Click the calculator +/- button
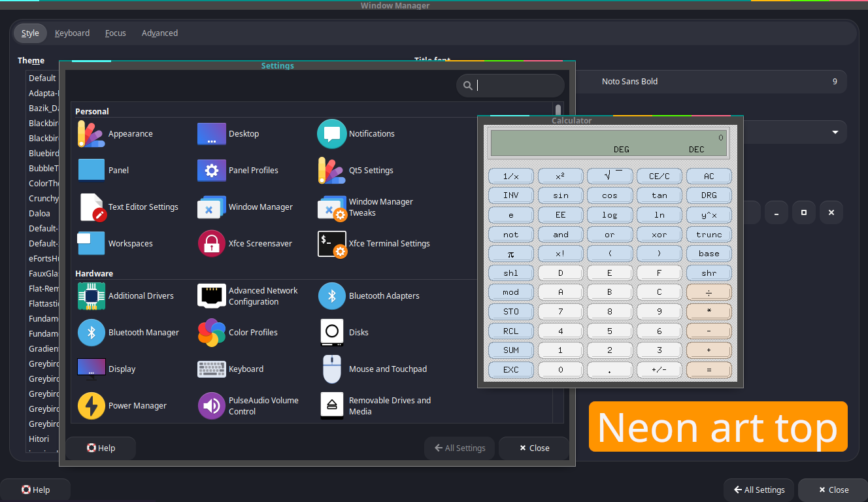 pyautogui.click(x=659, y=370)
